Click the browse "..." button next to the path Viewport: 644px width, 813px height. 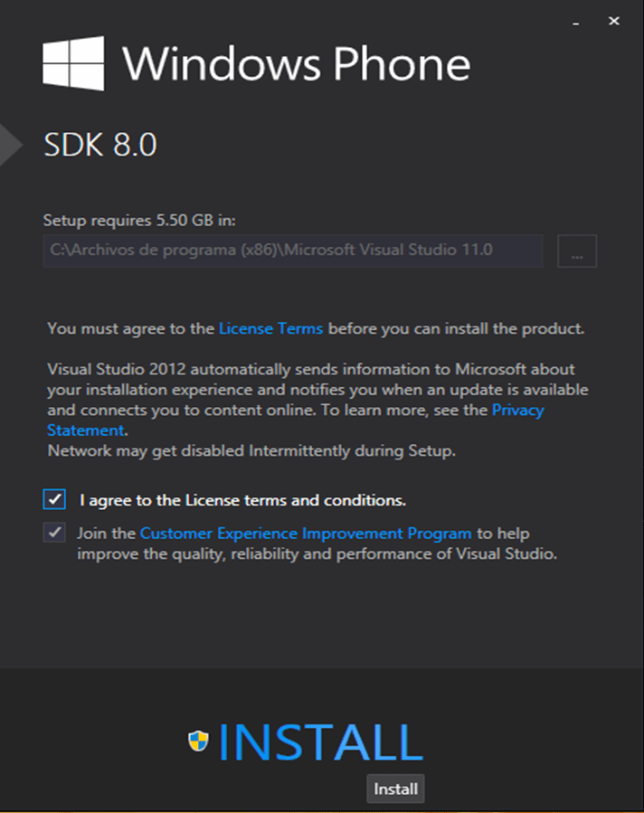coord(577,251)
